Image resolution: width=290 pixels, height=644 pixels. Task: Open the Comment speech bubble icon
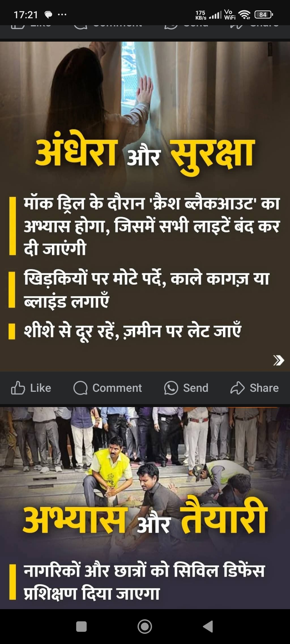click(x=80, y=388)
